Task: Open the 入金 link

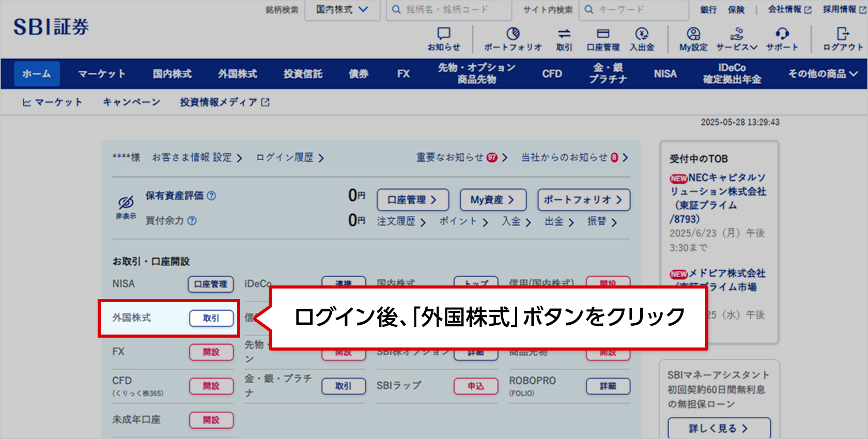Action: point(516,222)
